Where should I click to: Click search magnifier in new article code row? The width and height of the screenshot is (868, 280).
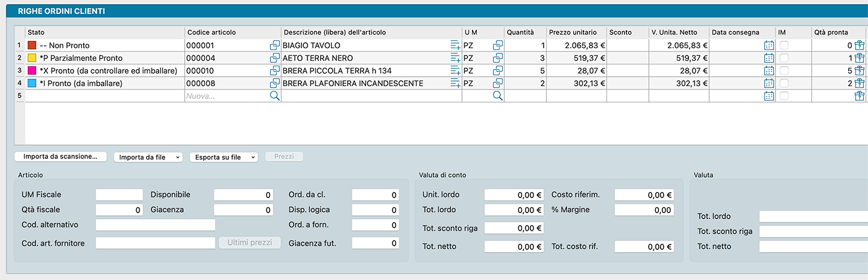click(274, 96)
